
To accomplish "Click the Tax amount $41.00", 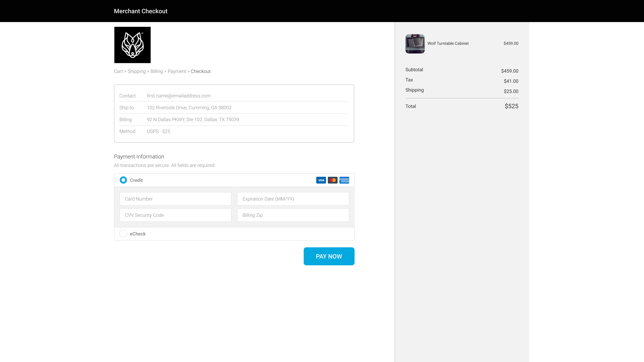I will click(x=511, y=81).
